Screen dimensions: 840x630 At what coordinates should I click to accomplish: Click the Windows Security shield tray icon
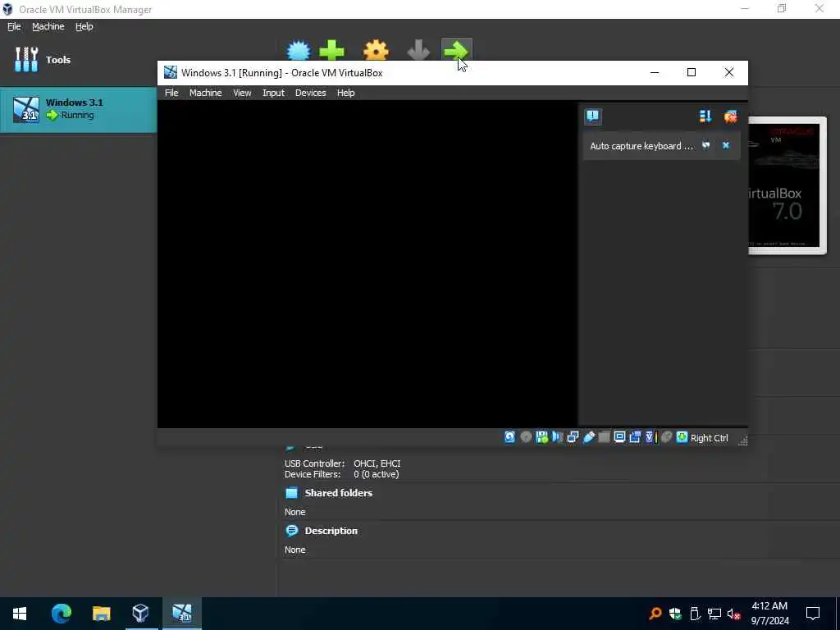[675, 614]
